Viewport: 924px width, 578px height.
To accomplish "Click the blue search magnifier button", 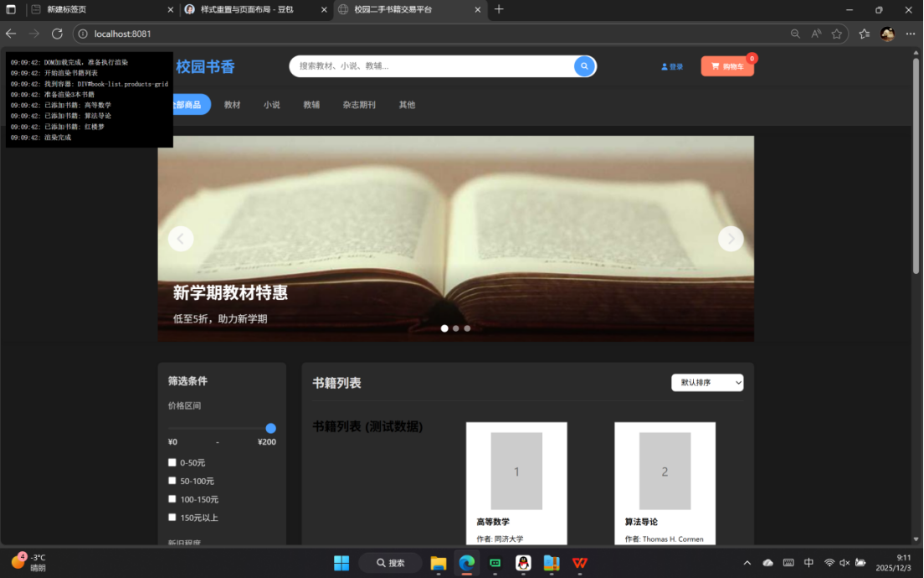I will coord(583,66).
